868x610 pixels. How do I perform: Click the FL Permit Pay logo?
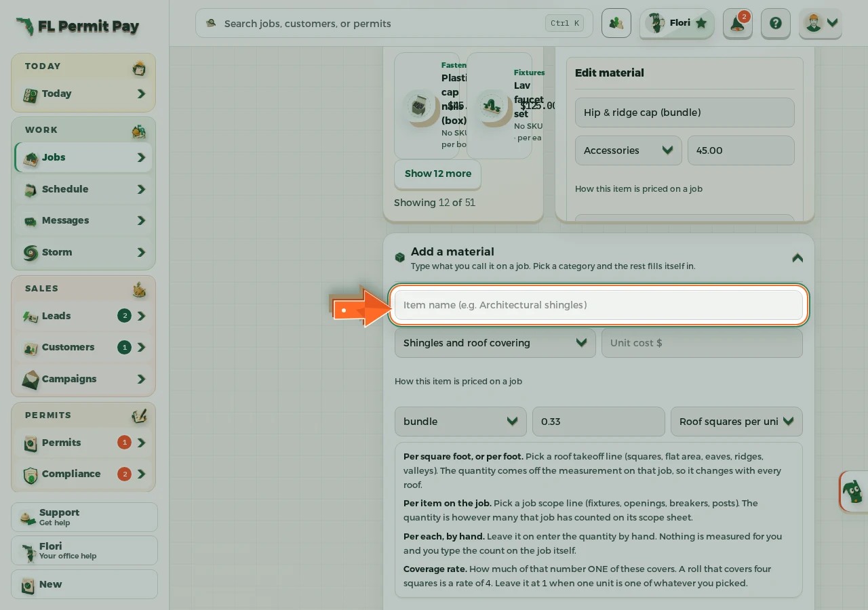(x=77, y=26)
